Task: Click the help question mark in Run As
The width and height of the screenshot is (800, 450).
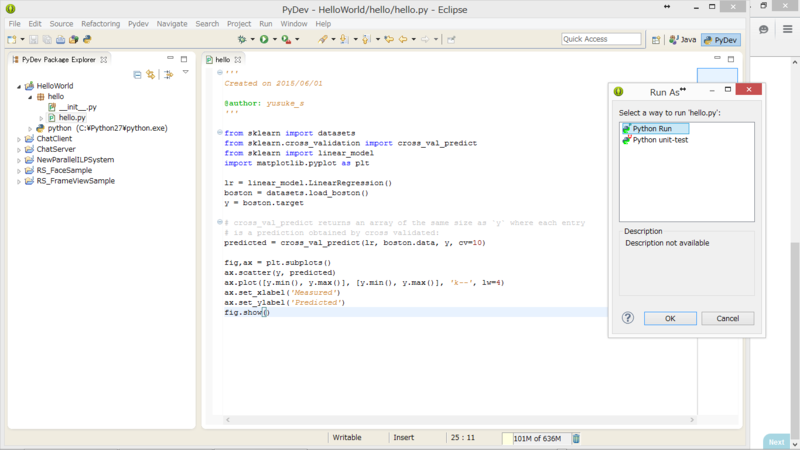Action: [628, 318]
